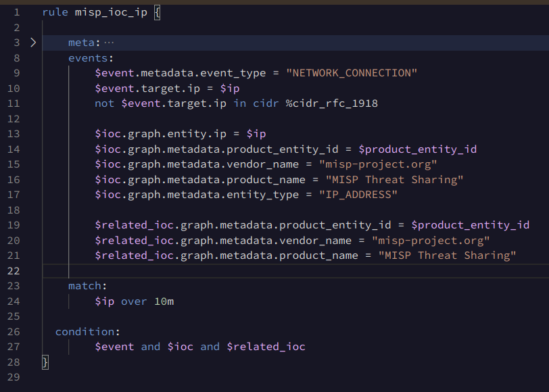
Task: Click the not keyword on line 11
Action: (104, 103)
